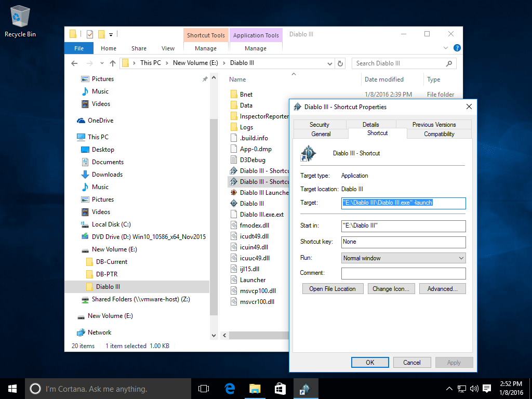Open Downloads in the navigation pane
Viewport: 532px width, 399px height.
(107, 175)
